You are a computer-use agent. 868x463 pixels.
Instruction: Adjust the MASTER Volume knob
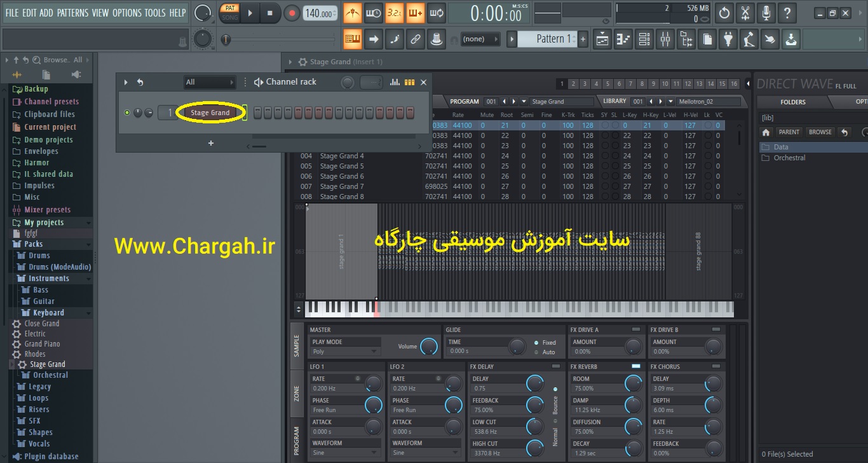(x=429, y=347)
